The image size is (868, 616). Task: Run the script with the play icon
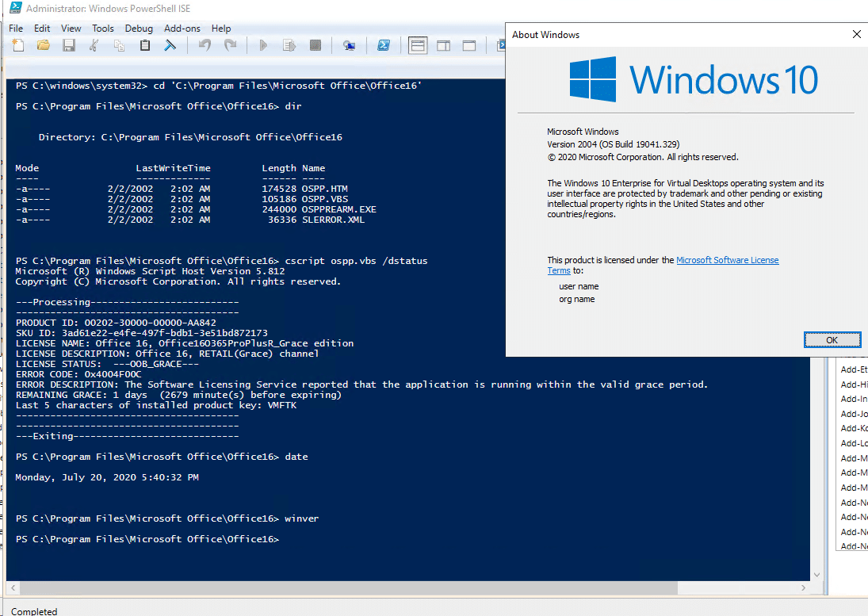click(x=263, y=45)
